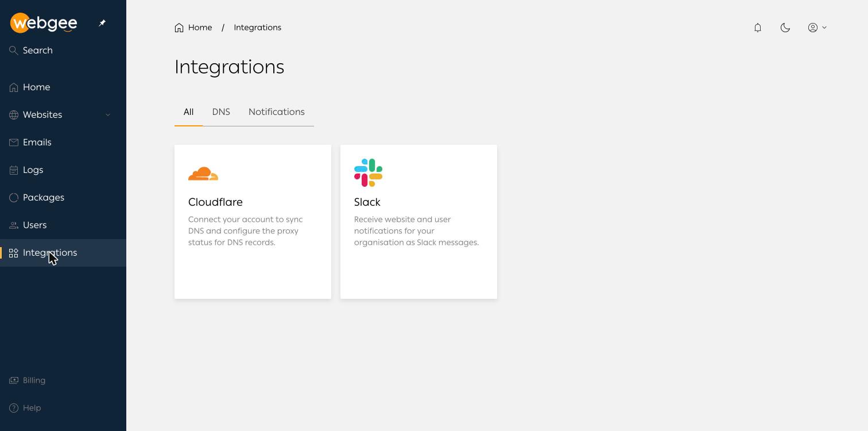The image size is (868, 431).
Task: Select Integrations in the sidebar
Action: click(x=63, y=253)
